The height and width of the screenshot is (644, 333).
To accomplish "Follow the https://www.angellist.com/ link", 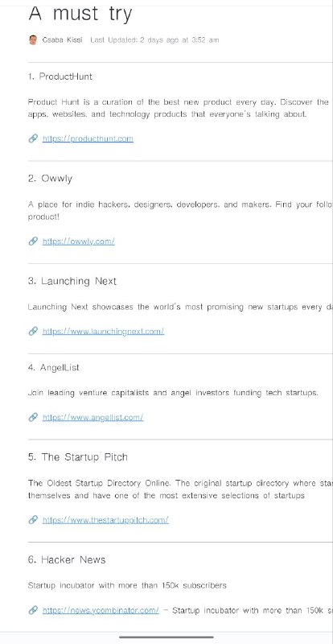I will [x=92, y=417].
